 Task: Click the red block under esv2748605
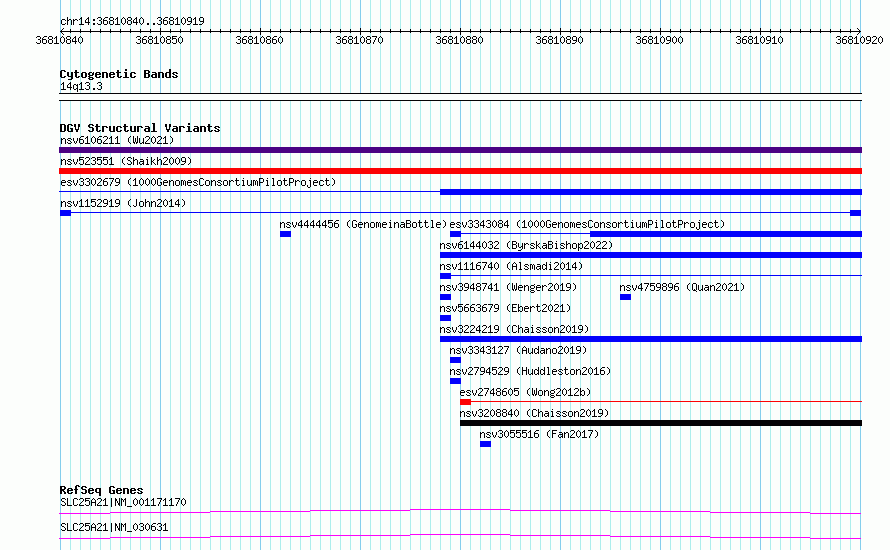465,402
